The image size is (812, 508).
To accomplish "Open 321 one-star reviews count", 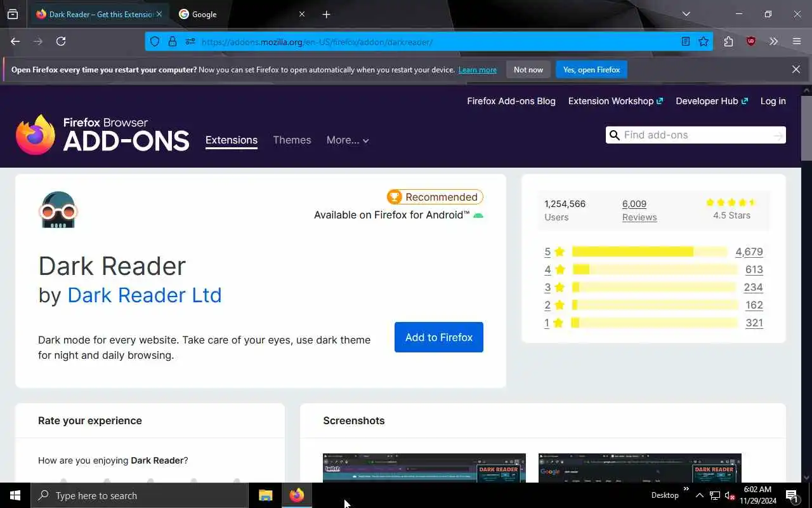I will coord(754,323).
